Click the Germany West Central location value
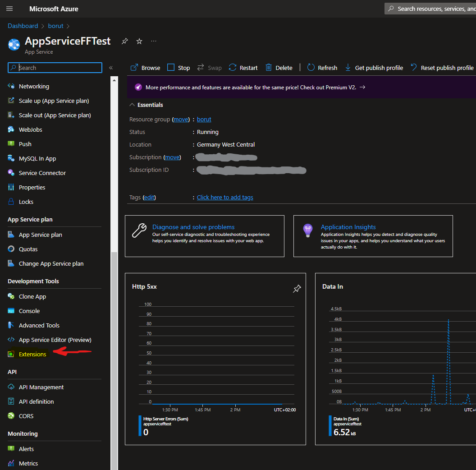The width and height of the screenshot is (476, 470). tap(225, 145)
